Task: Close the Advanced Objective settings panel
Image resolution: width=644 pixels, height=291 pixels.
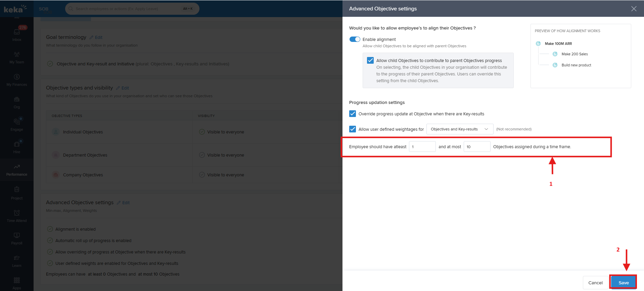Action: (634, 9)
